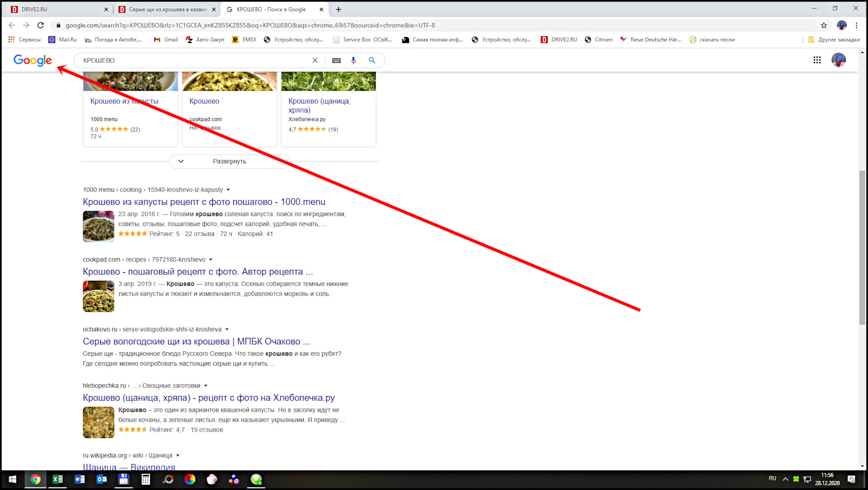
Task: Reload the current page
Action: click(41, 25)
